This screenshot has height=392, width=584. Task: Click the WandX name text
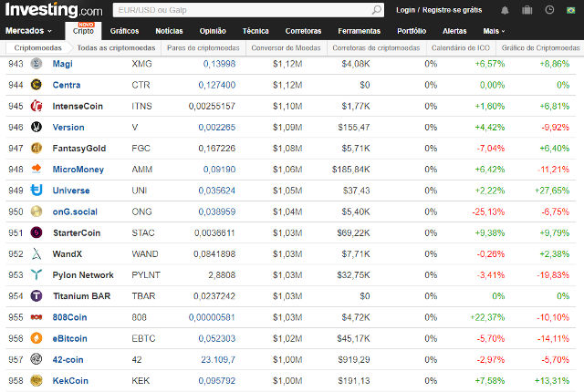pos(67,254)
